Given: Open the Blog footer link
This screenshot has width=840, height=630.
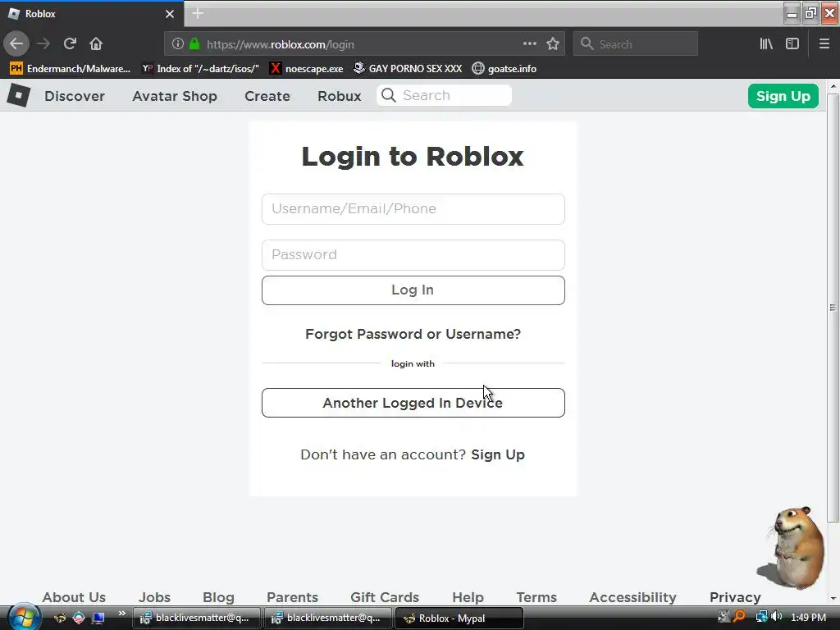Looking at the screenshot, I should [218, 597].
